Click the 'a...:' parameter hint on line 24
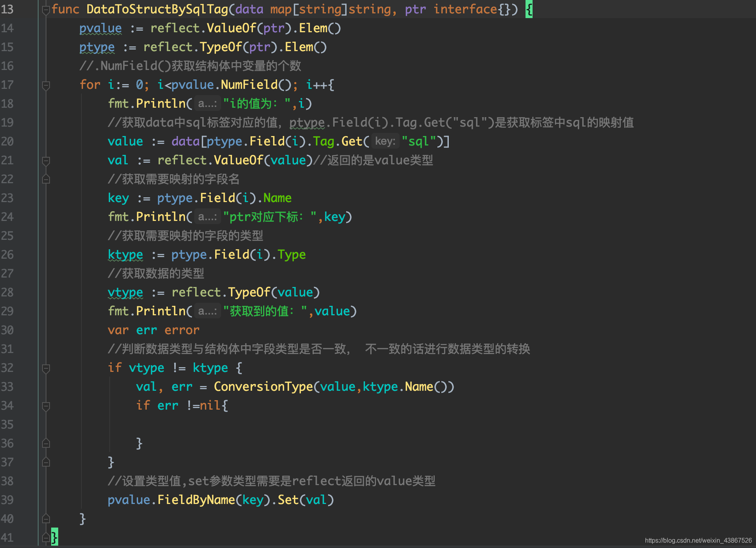 point(207,217)
